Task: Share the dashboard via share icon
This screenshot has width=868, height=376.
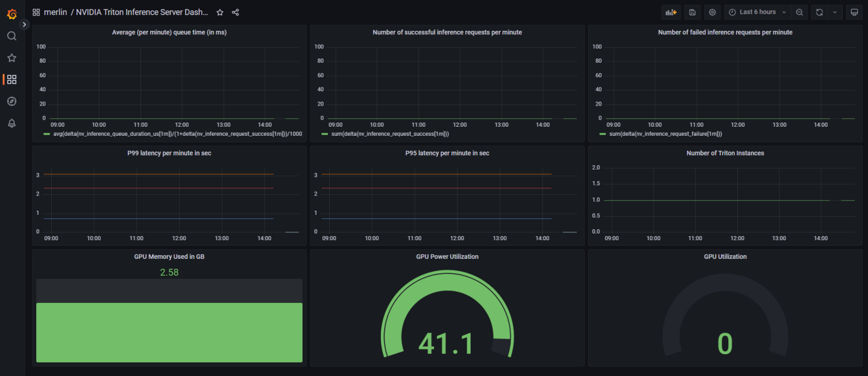Action: [x=236, y=12]
